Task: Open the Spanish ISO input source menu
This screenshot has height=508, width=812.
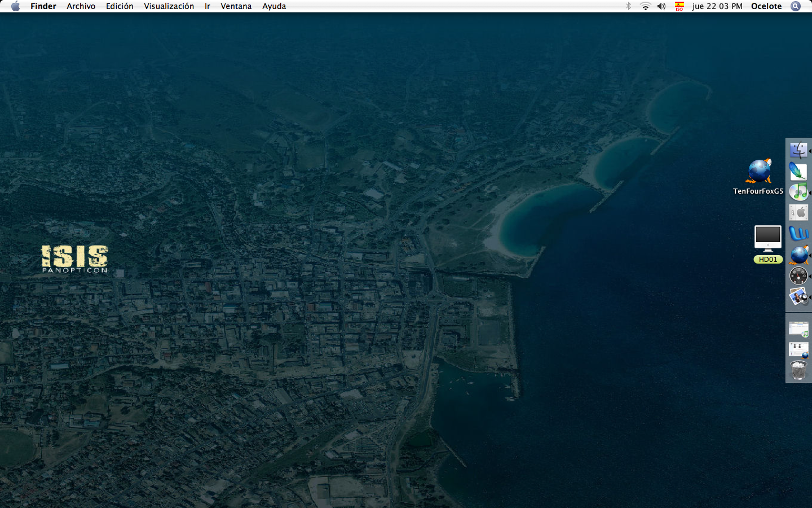Action: (679, 6)
